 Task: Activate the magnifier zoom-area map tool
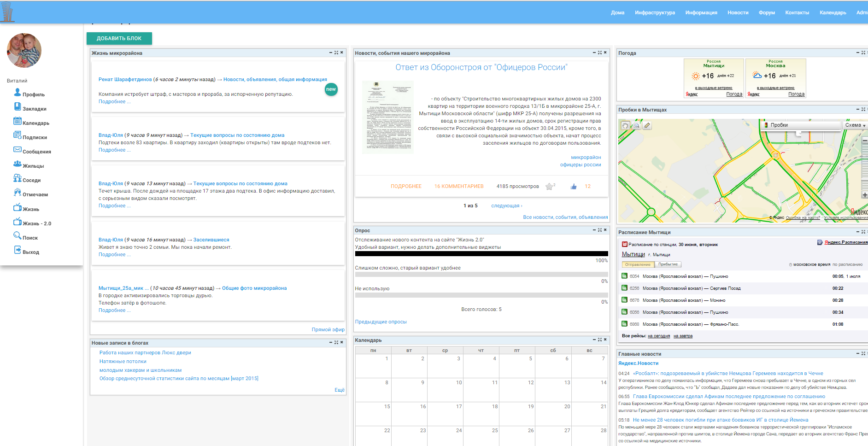pos(636,125)
